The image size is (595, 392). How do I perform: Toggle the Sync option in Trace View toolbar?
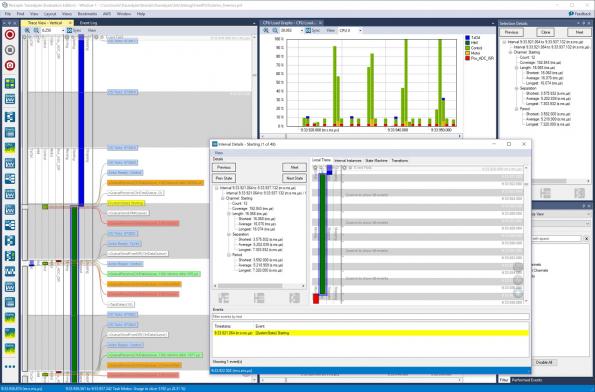74,30
